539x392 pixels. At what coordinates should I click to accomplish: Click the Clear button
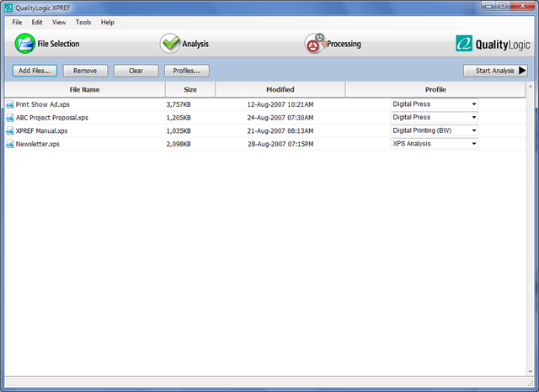pyautogui.click(x=136, y=71)
